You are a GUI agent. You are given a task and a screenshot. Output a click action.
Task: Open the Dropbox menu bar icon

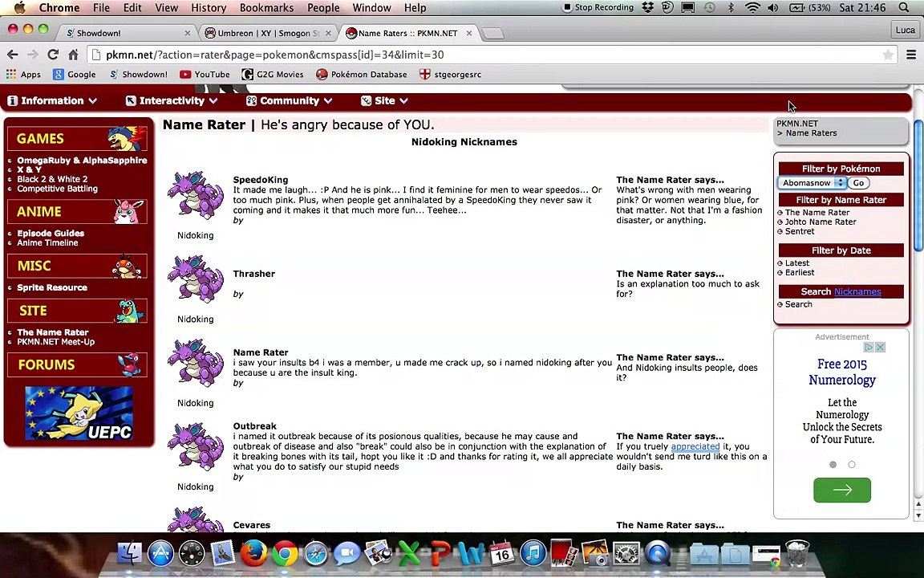pos(648,8)
